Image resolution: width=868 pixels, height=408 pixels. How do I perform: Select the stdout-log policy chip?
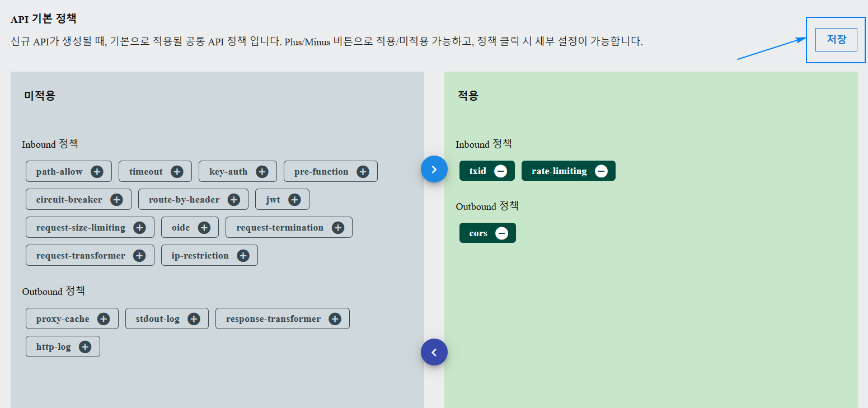(x=158, y=318)
